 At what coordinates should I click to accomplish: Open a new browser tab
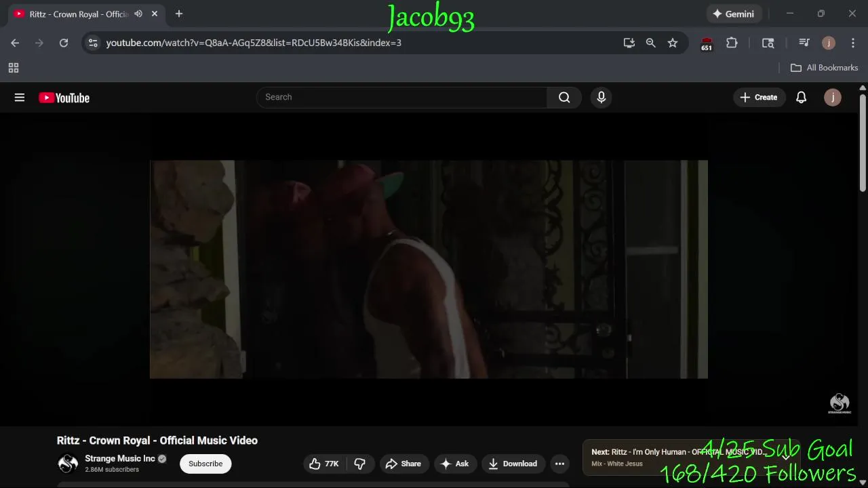179,14
